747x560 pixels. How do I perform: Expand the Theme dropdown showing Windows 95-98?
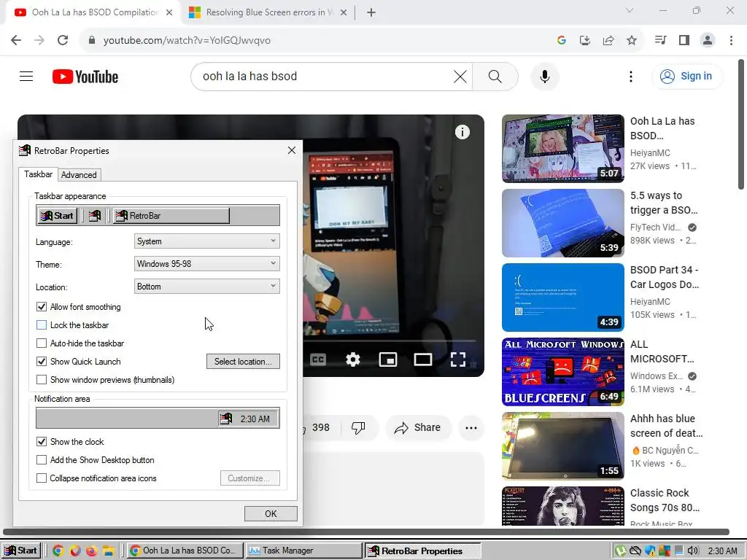206,263
